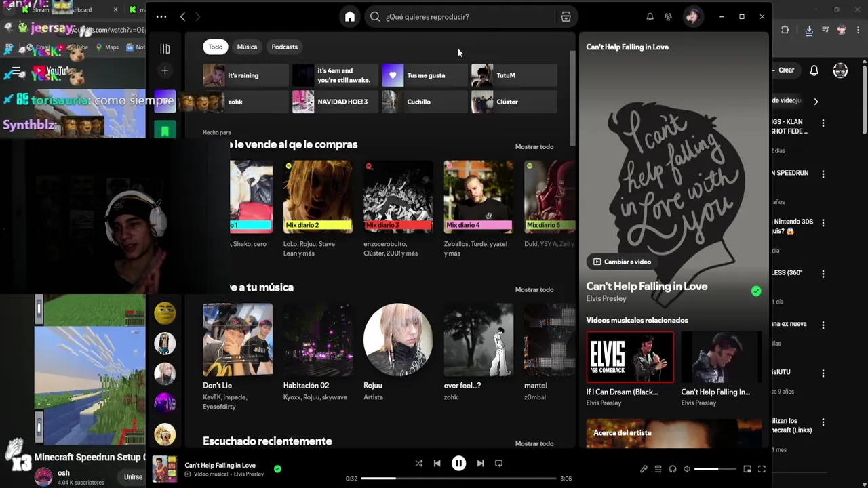Skip to previous track

click(437, 464)
